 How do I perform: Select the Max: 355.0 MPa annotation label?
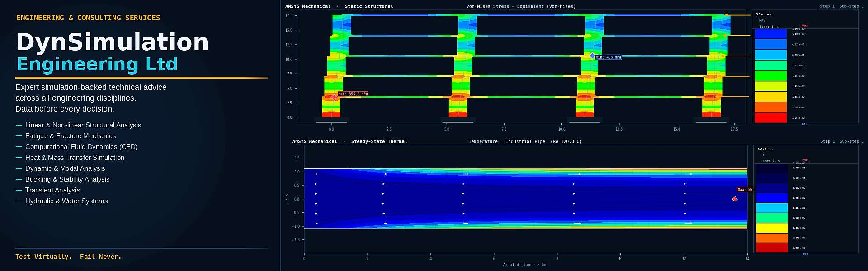[x=353, y=94]
